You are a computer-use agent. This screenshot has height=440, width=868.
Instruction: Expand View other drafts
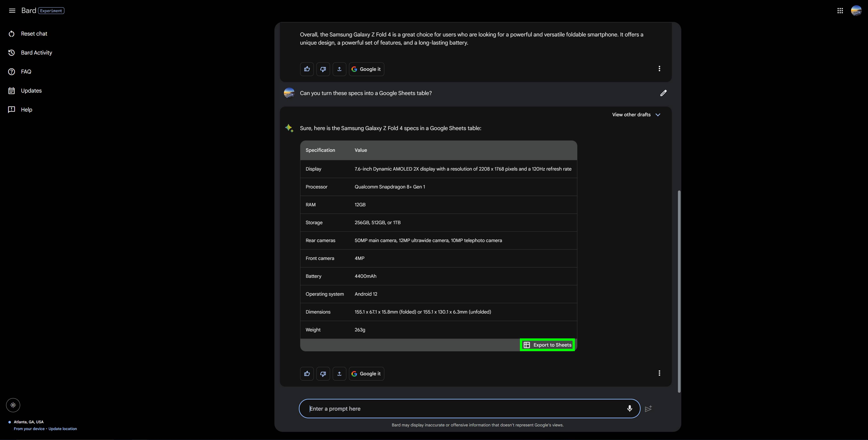[636, 115]
